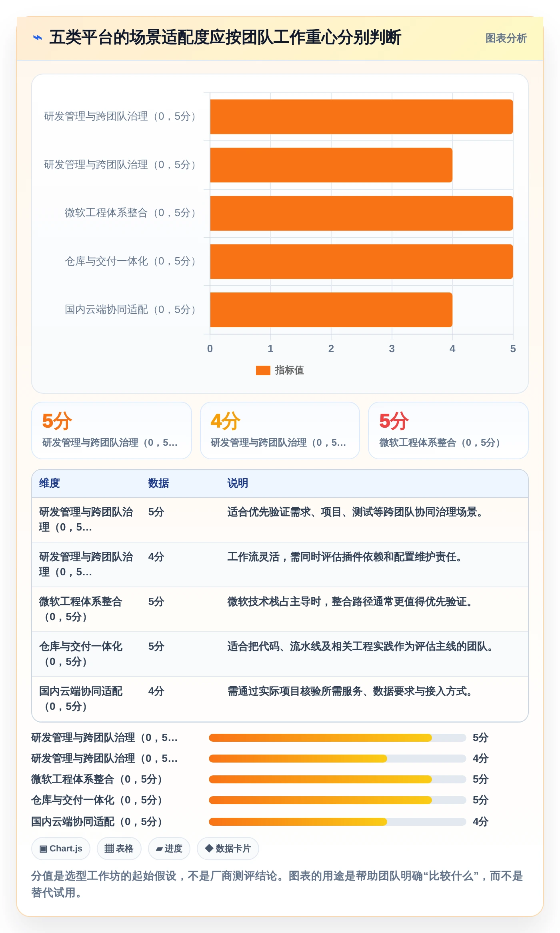This screenshot has width=560, height=933.
Task: Select the 表格 tag
Action: pos(119,849)
